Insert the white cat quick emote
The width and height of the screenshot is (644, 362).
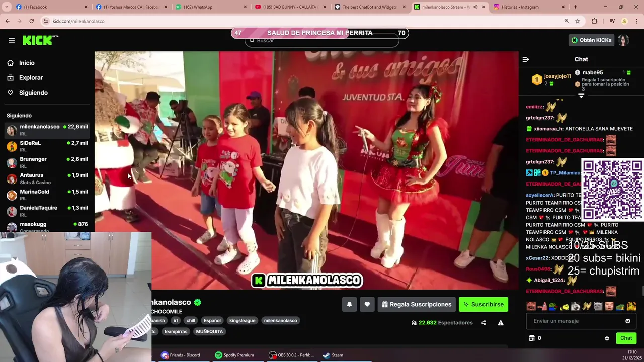point(598,306)
